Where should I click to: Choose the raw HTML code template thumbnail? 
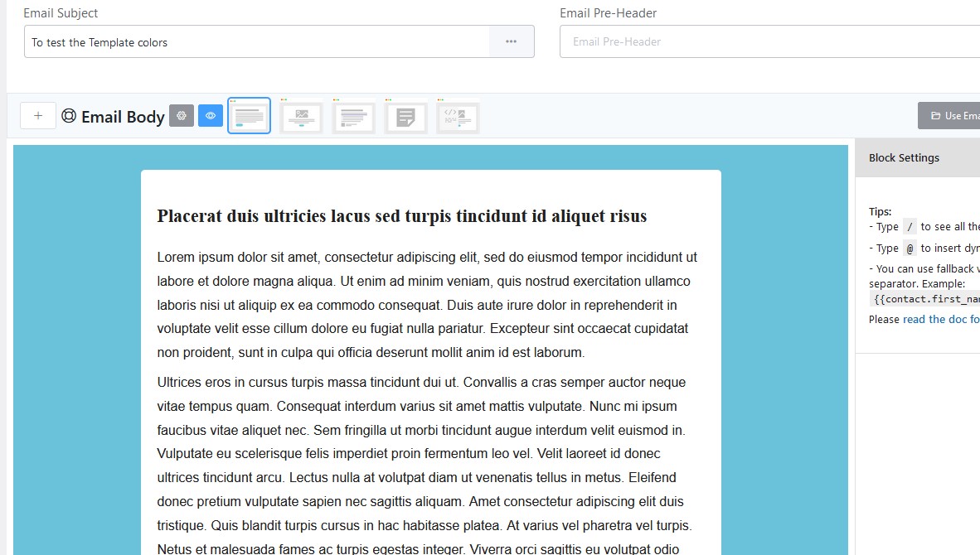458,117
